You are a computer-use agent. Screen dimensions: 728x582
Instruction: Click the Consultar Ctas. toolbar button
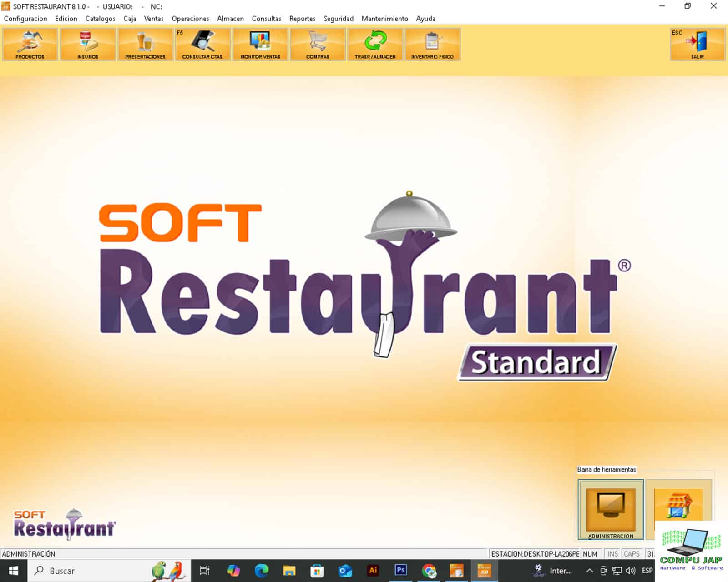click(x=202, y=44)
